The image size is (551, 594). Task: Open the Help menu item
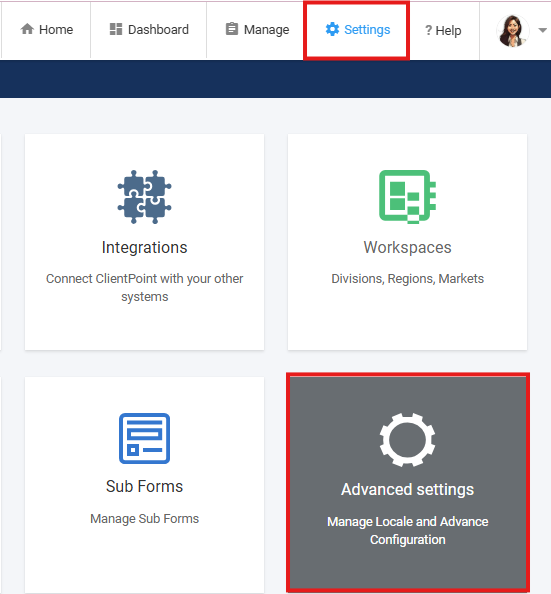(443, 30)
